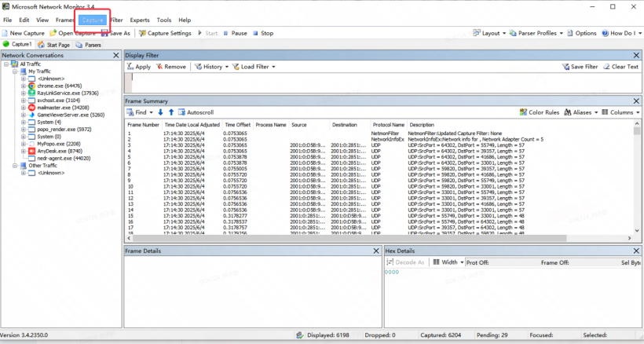Expand the svchost.exe (3104) node
The width and height of the screenshot is (644, 344).
tap(24, 101)
